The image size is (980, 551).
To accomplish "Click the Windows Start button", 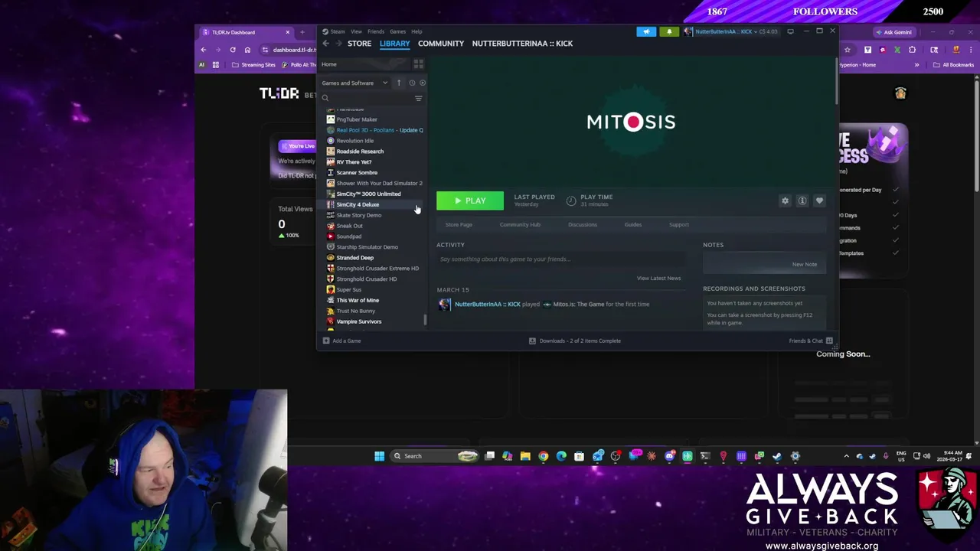I will (379, 456).
